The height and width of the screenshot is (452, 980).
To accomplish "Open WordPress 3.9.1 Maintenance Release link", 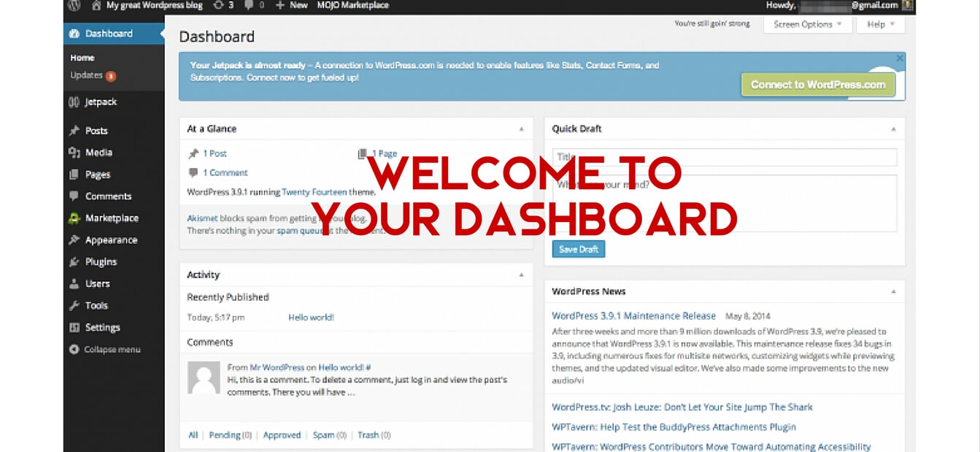I will point(633,316).
